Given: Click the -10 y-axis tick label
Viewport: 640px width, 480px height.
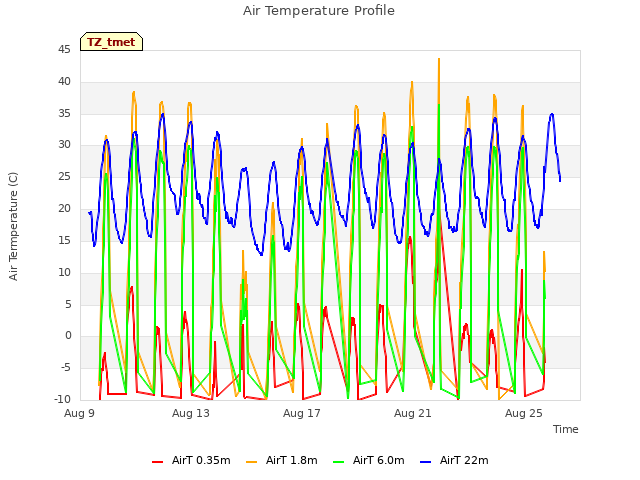Looking at the screenshot, I should [x=63, y=399].
